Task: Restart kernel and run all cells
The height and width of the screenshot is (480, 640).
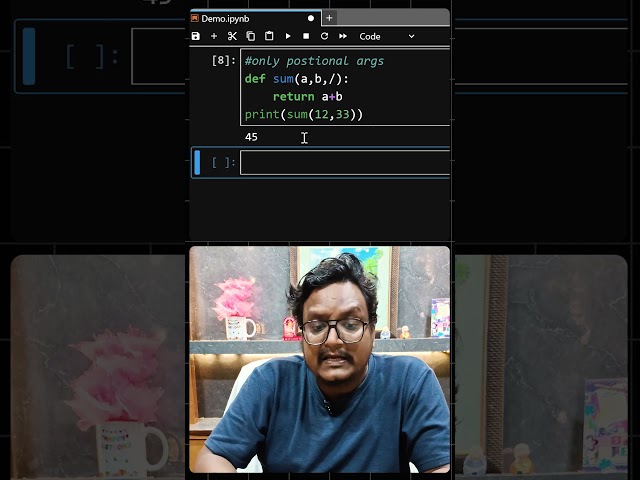Action: (x=343, y=36)
